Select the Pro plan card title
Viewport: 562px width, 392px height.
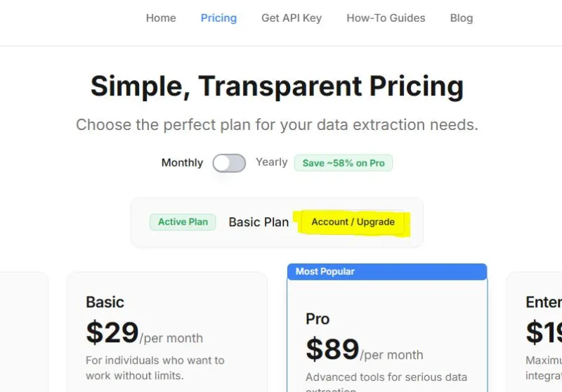318,319
